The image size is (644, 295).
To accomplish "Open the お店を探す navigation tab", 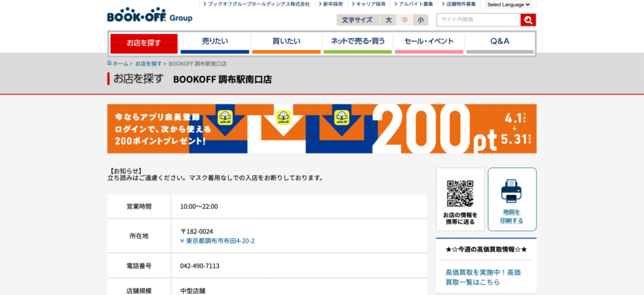I will pos(144,43).
